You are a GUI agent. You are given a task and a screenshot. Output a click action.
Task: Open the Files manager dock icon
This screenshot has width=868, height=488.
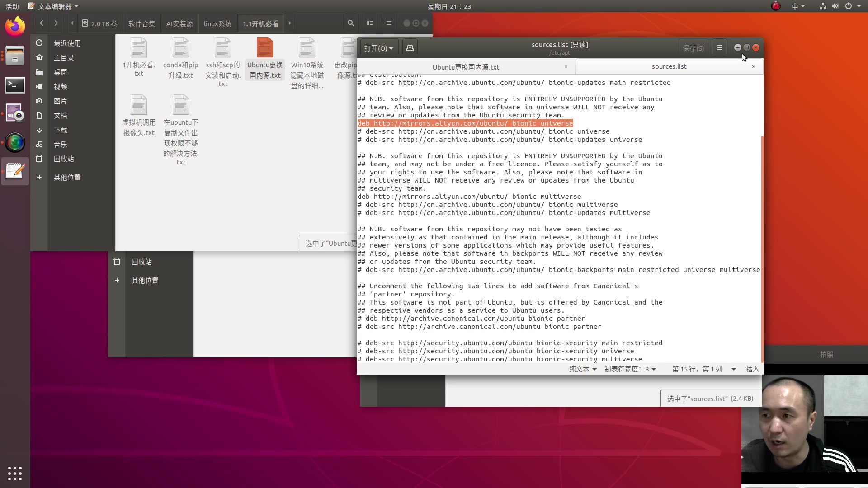pyautogui.click(x=15, y=56)
